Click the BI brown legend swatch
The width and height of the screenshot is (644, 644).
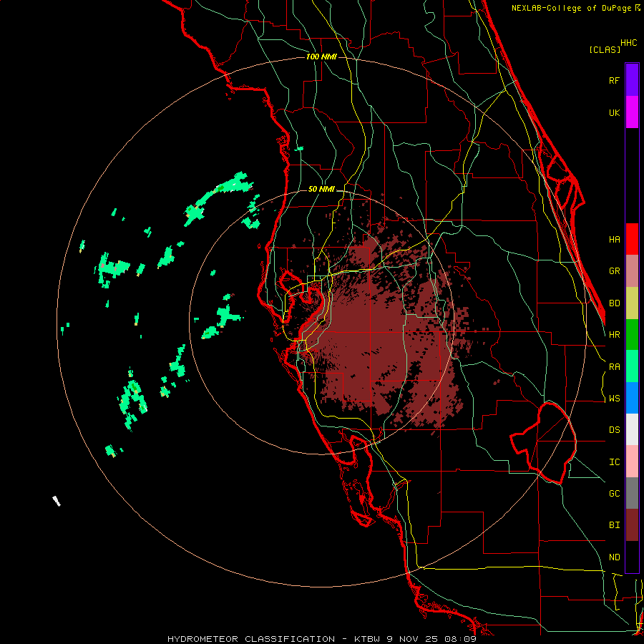pos(632,525)
